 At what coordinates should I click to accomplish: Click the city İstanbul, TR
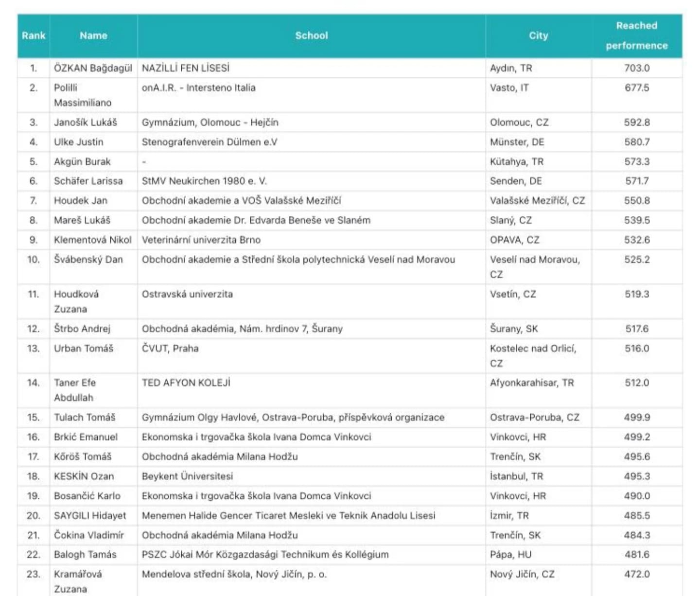point(516,476)
